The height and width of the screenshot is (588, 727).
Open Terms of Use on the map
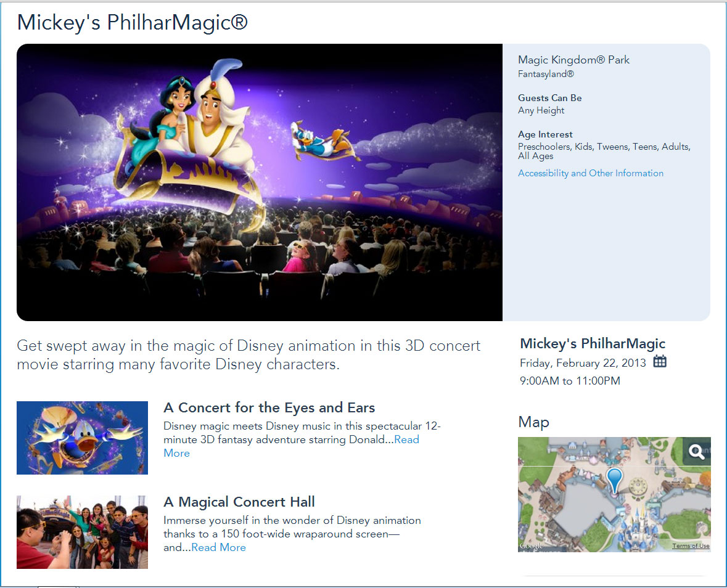coord(691,546)
